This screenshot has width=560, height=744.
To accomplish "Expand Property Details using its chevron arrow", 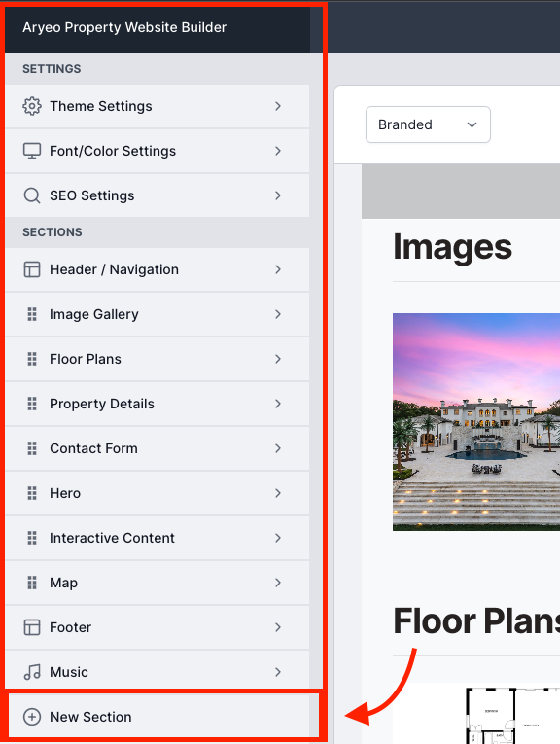I will [278, 404].
